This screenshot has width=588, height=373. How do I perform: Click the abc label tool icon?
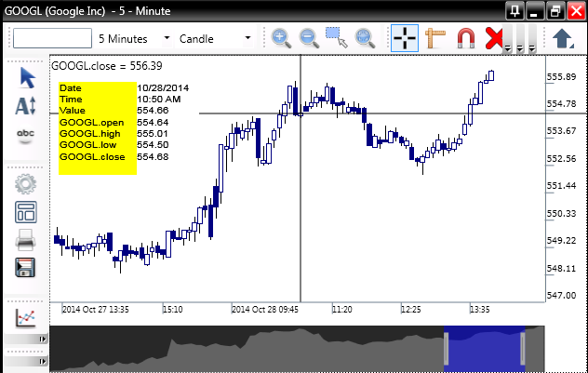(26, 135)
